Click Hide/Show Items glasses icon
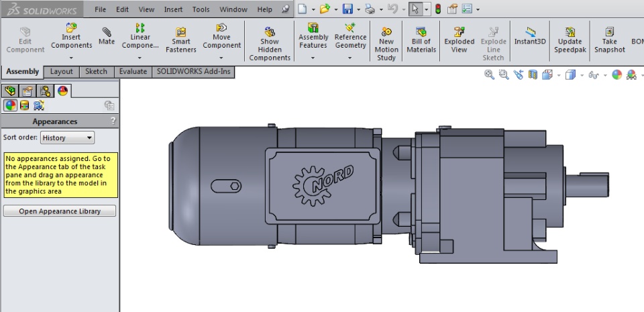The height and width of the screenshot is (312, 644). click(593, 75)
